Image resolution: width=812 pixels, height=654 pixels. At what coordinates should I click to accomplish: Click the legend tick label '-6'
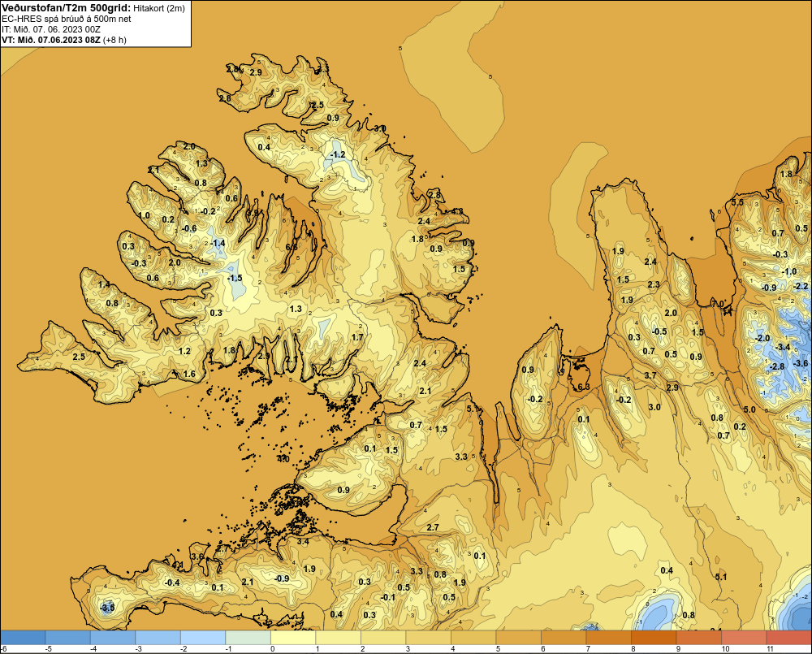[3, 649]
